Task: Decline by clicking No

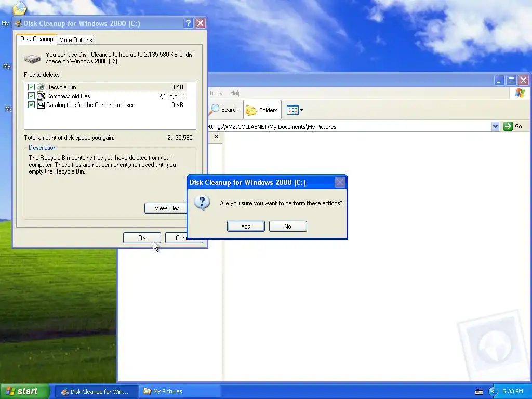Action: [288, 227]
